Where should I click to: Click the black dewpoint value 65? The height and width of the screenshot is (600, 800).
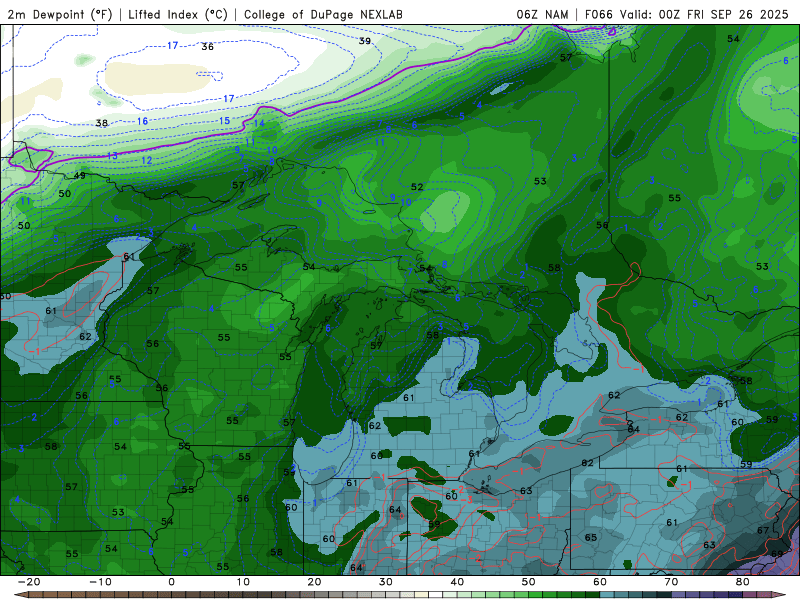591,537
